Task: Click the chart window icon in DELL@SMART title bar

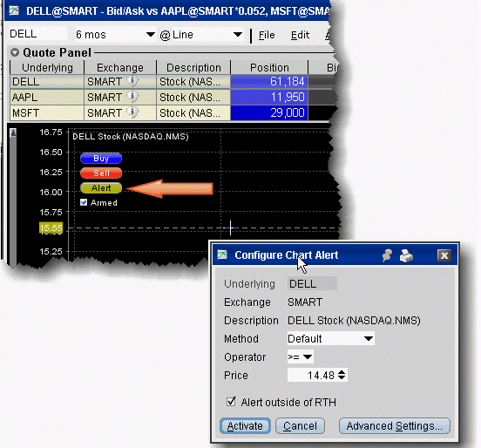Action: coord(14,10)
